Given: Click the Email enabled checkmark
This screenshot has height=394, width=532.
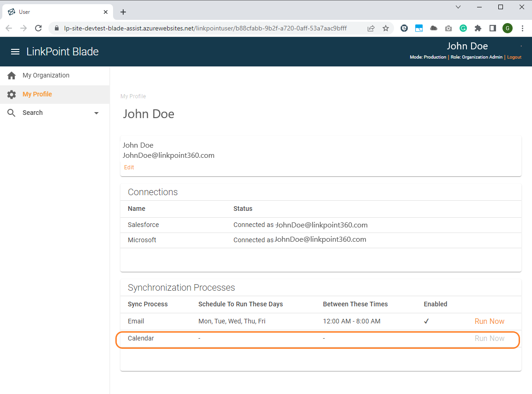Looking at the screenshot, I should pyautogui.click(x=426, y=321).
